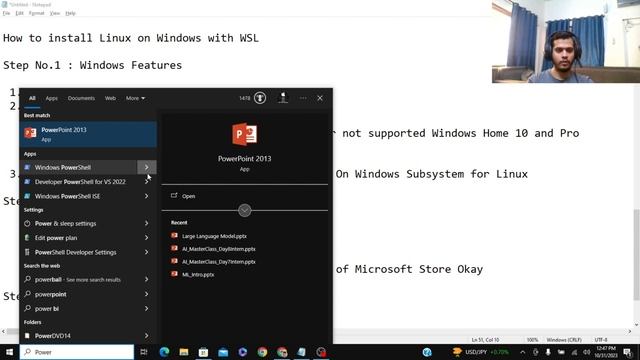The width and height of the screenshot is (640, 360).
Task: Expand PowerDVD14 folder chevron
Action: [x=147, y=336]
